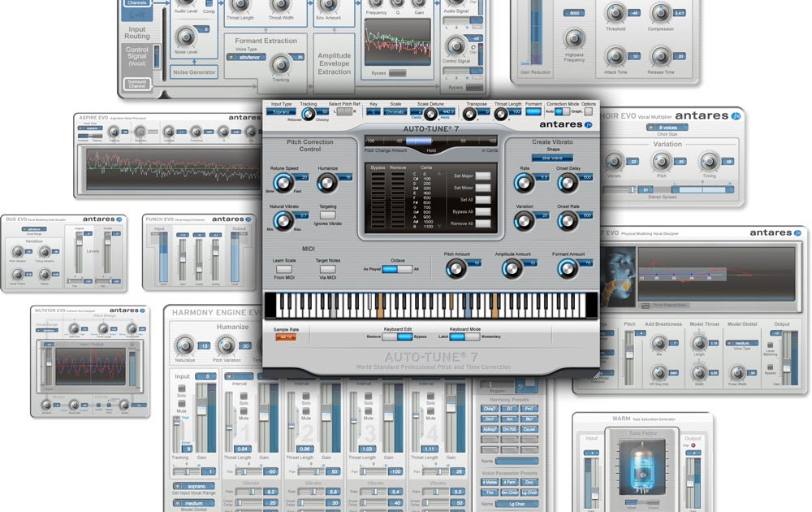Viewport: 812px width, 512px height.
Task: Click the Pitch Change Amount meter
Action: click(x=431, y=141)
